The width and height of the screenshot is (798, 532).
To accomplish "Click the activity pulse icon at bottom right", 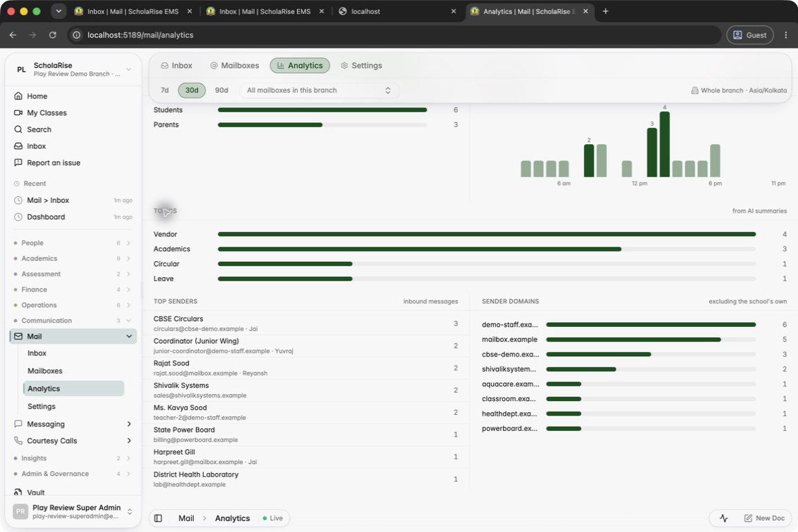I will (x=724, y=518).
